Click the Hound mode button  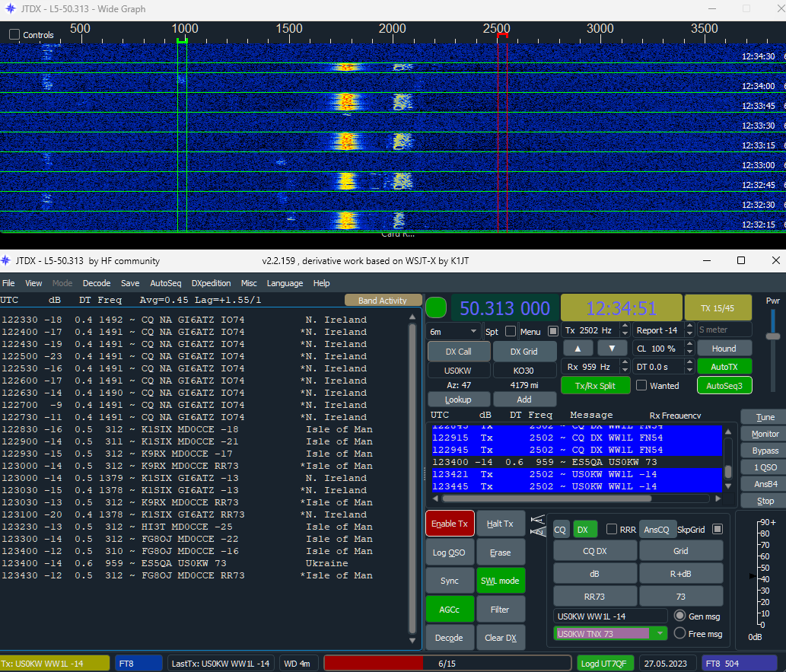coord(724,348)
